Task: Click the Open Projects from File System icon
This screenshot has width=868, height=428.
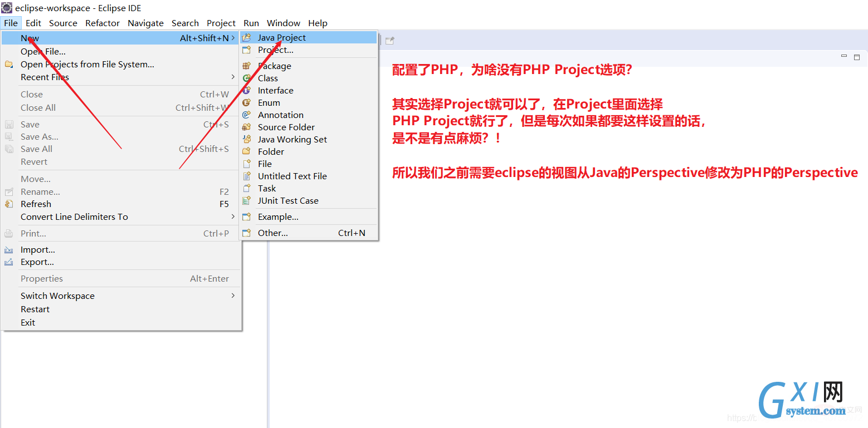Action: [9, 65]
